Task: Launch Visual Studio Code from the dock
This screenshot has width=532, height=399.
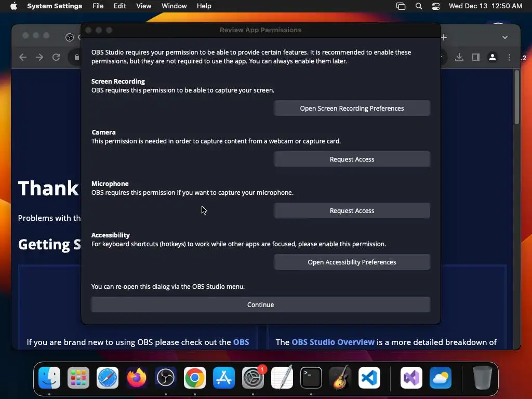Action: [369, 378]
